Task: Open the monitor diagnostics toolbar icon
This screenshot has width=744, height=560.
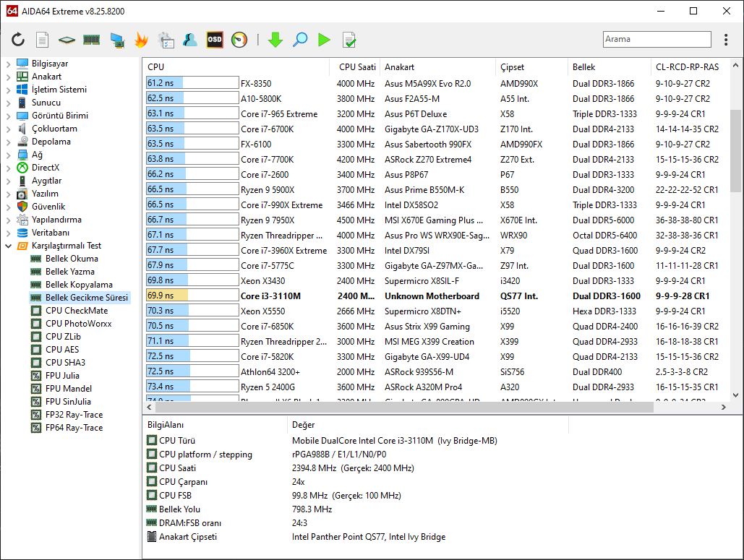Action: click(x=116, y=40)
